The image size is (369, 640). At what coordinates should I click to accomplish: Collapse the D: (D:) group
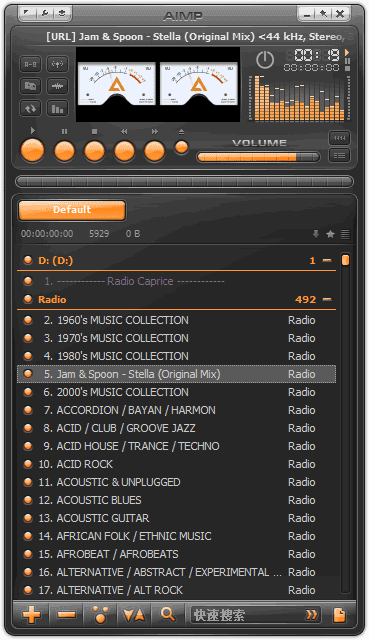click(x=327, y=260)
